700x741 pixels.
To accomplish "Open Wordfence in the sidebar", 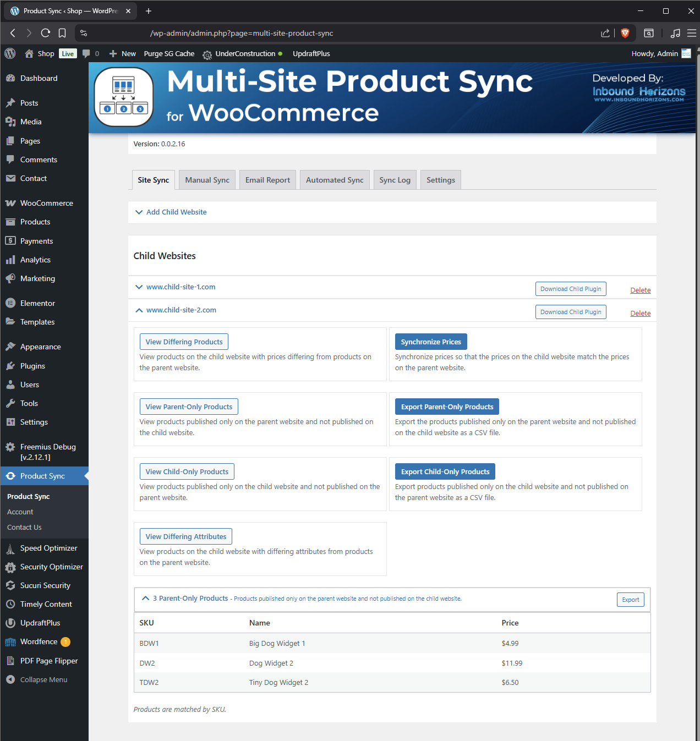I will click(39, 641).
